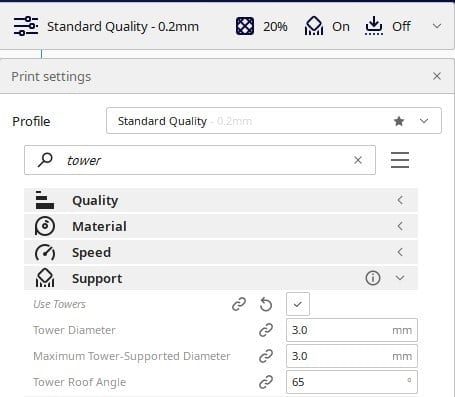
Task: Expand the Material settings category
Action: pyautogui.click(x=221, y=226)
